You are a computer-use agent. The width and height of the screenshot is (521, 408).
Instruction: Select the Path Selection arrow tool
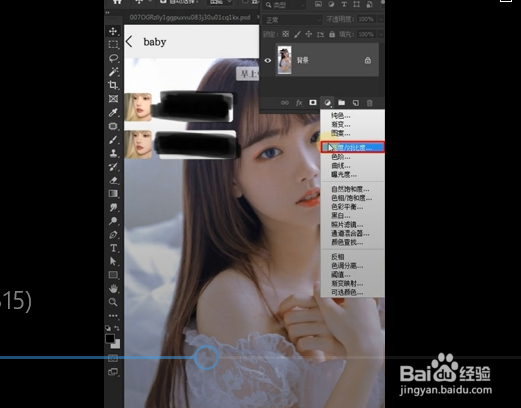pos(113,261)
